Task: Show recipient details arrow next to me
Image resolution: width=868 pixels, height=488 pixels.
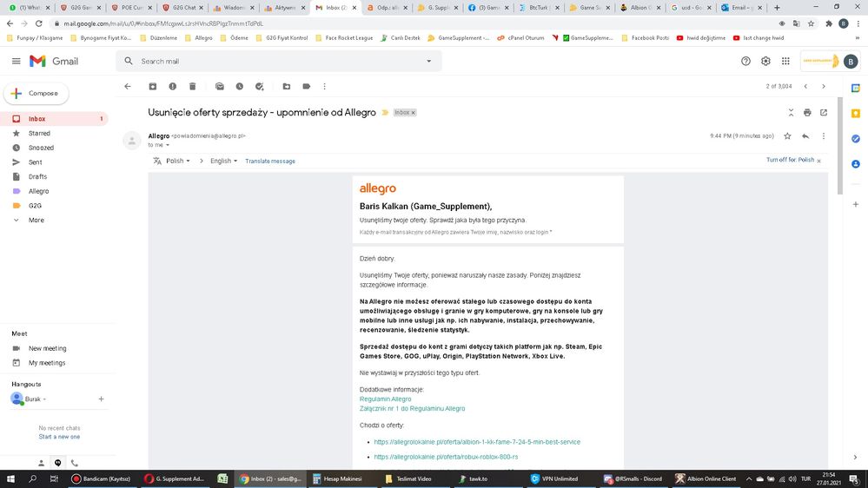Action: (x=168, y=145)
